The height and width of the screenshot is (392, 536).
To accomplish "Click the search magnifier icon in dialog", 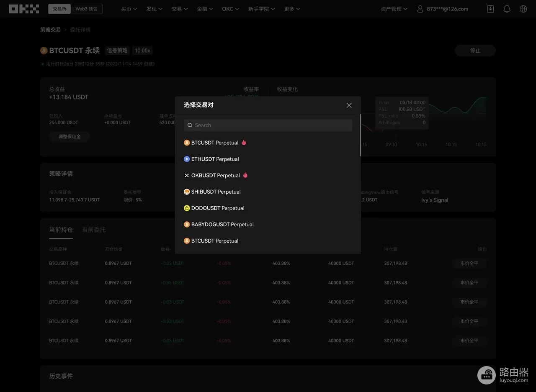I will 190,126.
